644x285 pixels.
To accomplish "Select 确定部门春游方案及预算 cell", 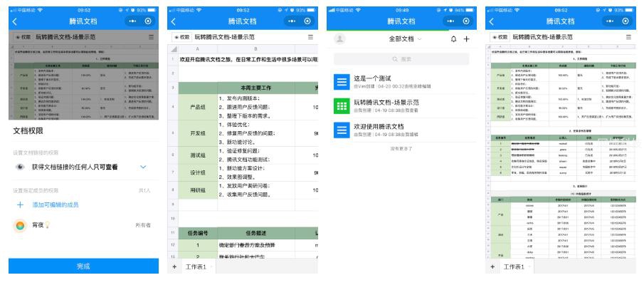I will pos(255,245).
